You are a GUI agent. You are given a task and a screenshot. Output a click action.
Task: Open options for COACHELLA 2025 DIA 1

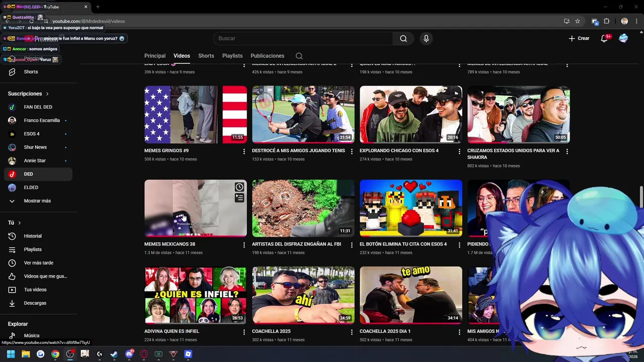pyautogui.click(x=459, y=332)
